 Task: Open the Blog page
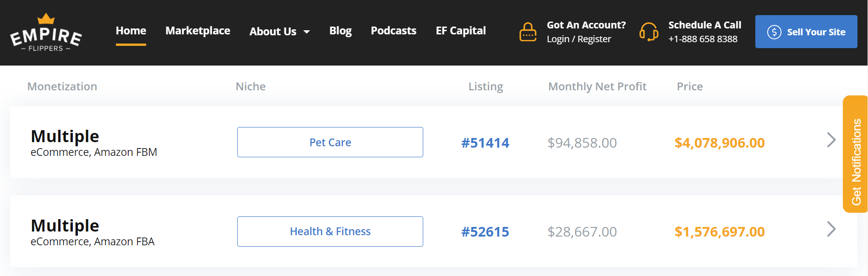tap(340, 31)
